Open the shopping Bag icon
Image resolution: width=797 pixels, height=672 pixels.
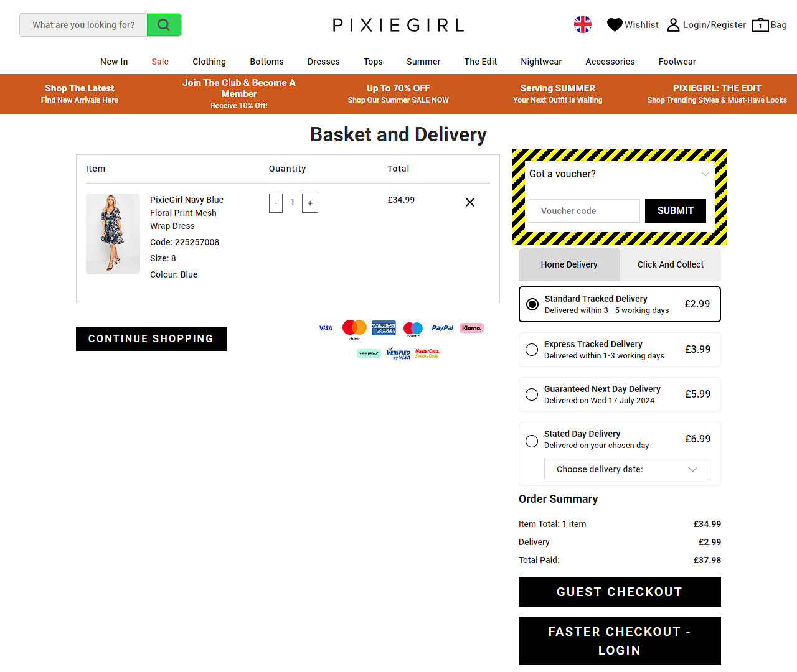(x=760, y=25)
